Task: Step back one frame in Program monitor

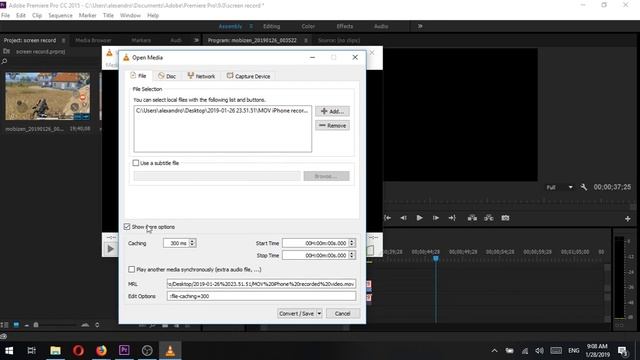Action: point(403,218)
